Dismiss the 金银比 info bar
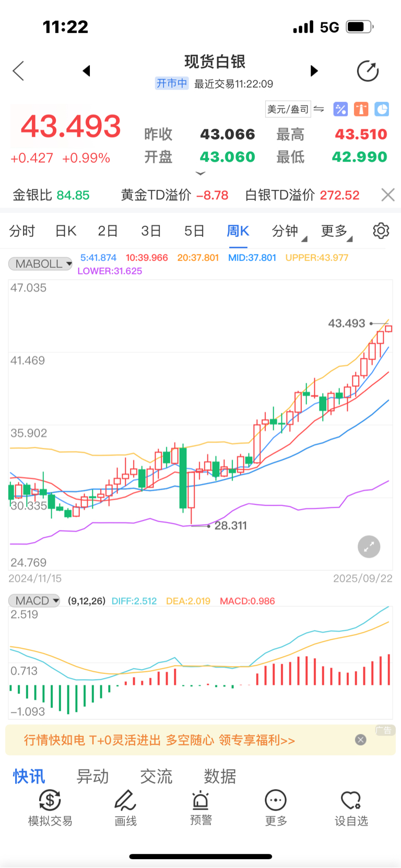The height and width of the screenshot is (868, 401). (x=387, y=195)
